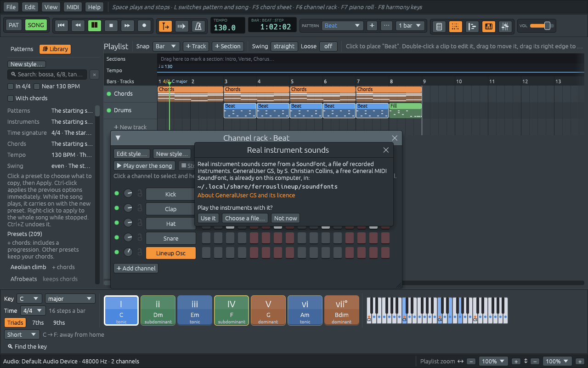Toggle the Swing straight button

tap(284, 46)
